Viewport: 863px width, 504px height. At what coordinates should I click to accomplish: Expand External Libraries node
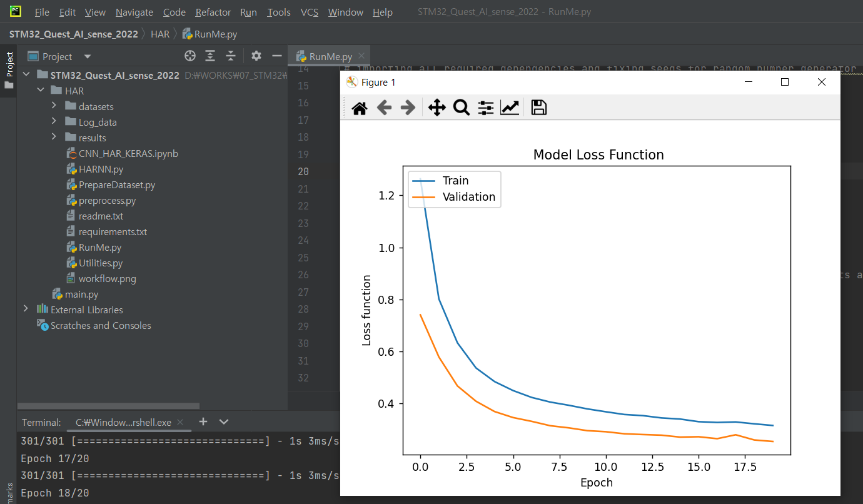coord(26,309)
